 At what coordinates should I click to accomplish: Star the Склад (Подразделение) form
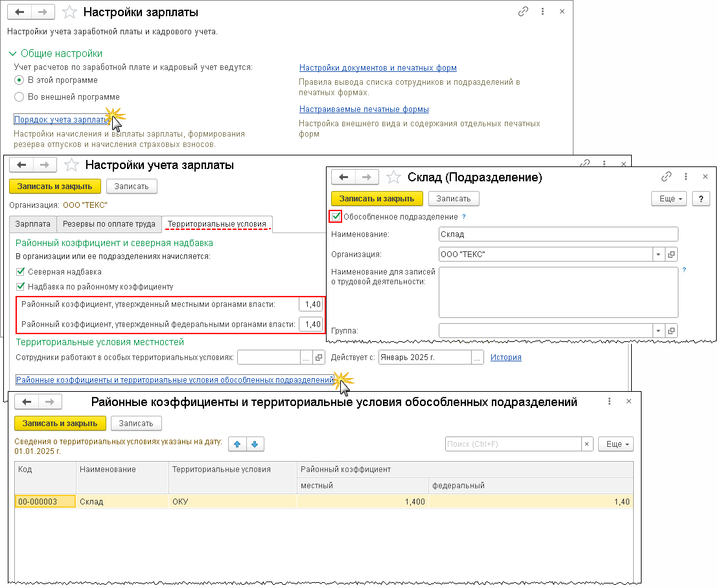click(393, 177)
